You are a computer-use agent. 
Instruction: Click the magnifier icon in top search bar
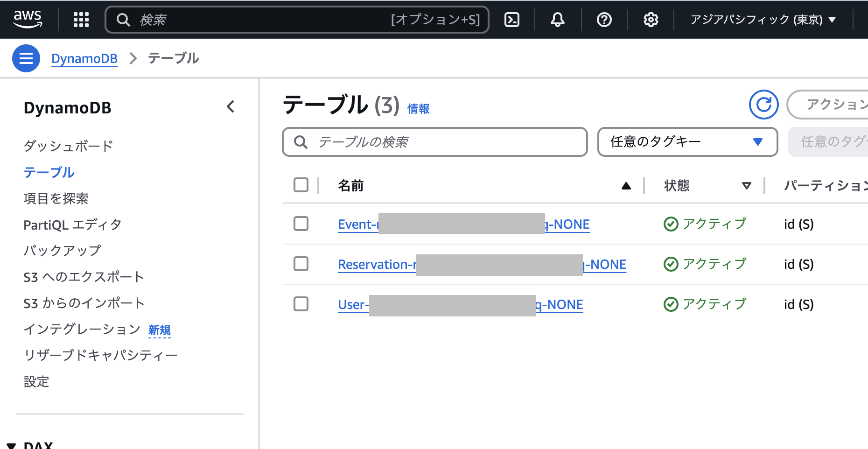click(x=123, y=20)
